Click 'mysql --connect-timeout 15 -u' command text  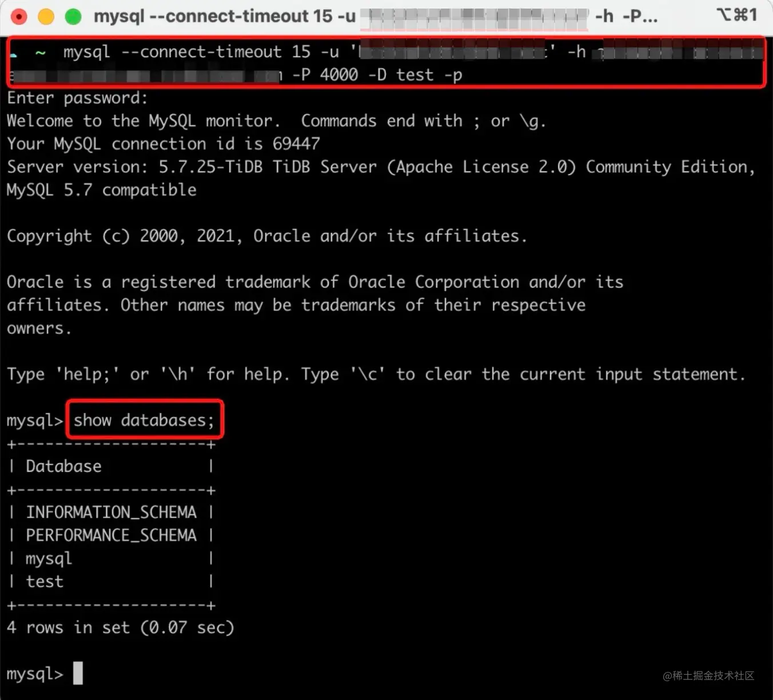click(x=201, y=52)
